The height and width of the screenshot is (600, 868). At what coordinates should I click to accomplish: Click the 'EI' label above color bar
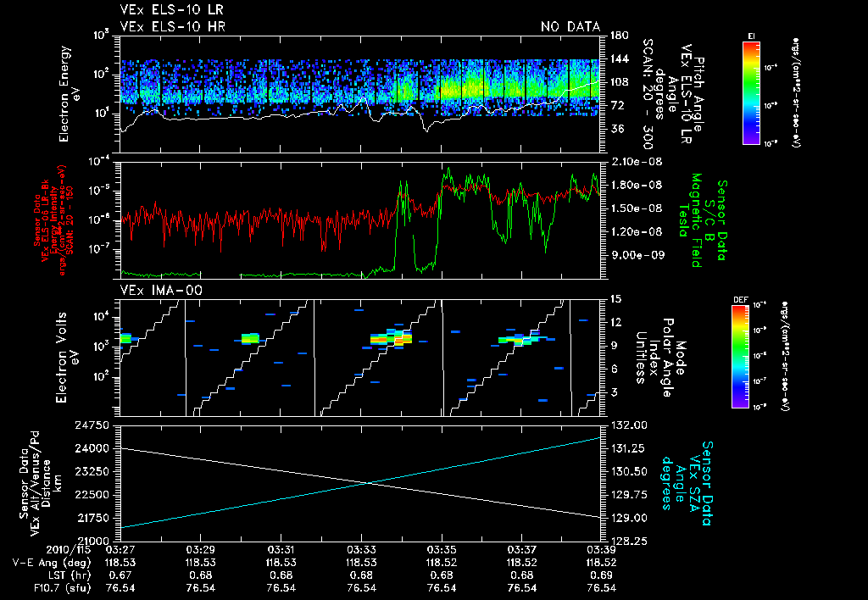click(752, 36)
